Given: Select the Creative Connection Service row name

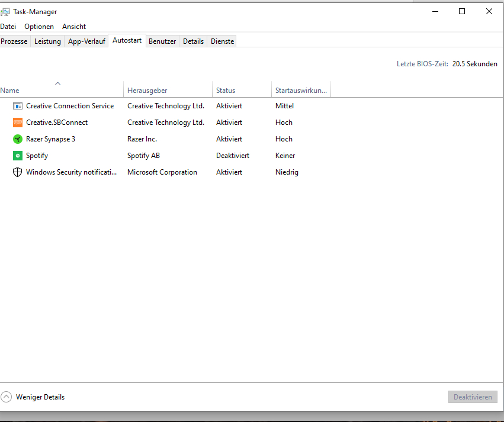Looking at the screenshot, I should (70, 106).
